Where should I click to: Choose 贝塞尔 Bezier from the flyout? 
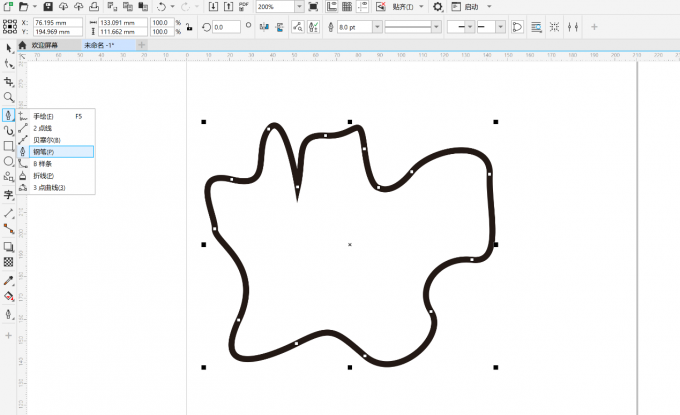tap(56, 140)
